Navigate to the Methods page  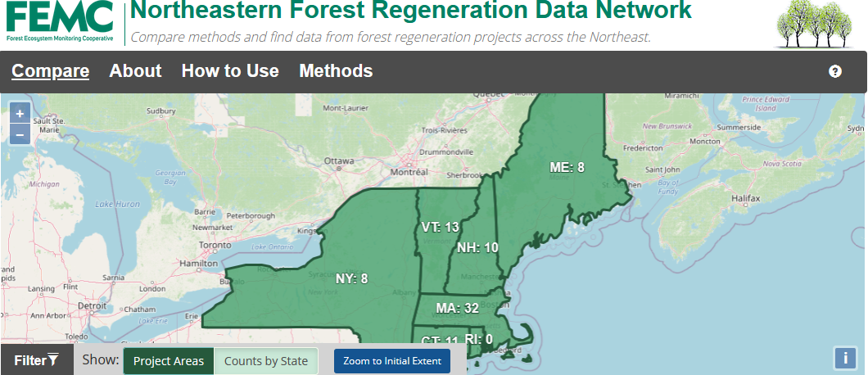(x=336, y=71)
